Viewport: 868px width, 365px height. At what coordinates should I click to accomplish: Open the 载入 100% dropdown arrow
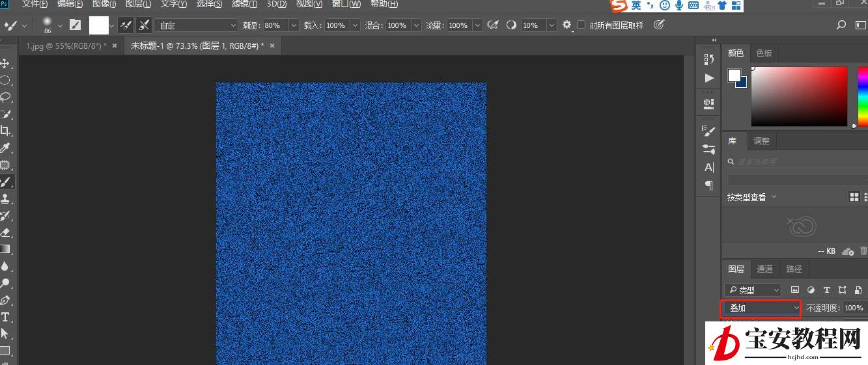click(x=355, y=25)
